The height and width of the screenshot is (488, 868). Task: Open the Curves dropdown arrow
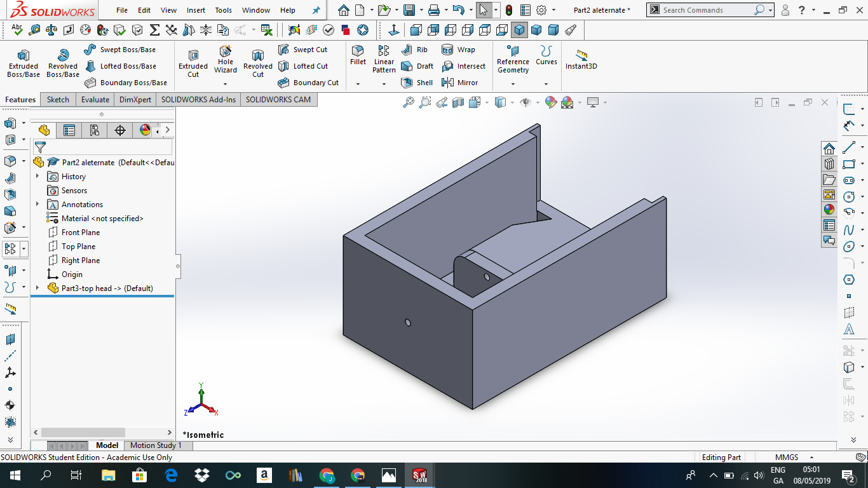[x=546, y=84]
